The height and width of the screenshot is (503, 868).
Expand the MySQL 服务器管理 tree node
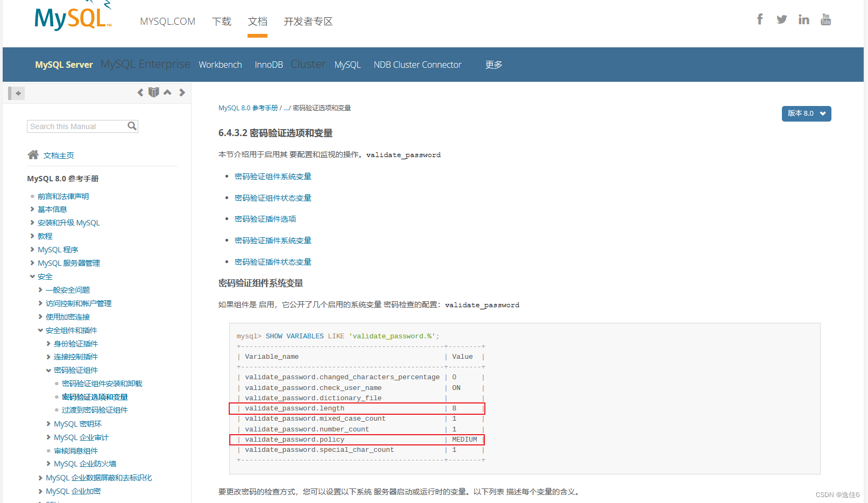[x=32, y=263]
